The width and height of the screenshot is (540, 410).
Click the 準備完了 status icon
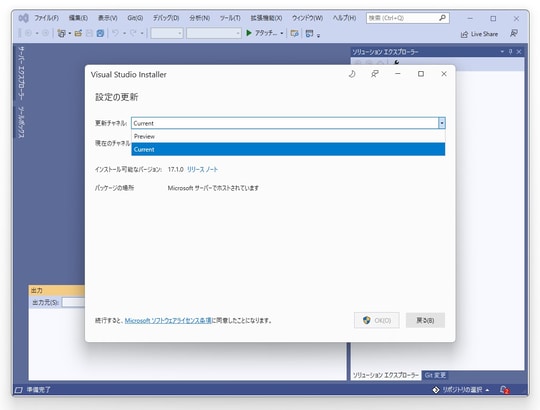pos(19,390)
